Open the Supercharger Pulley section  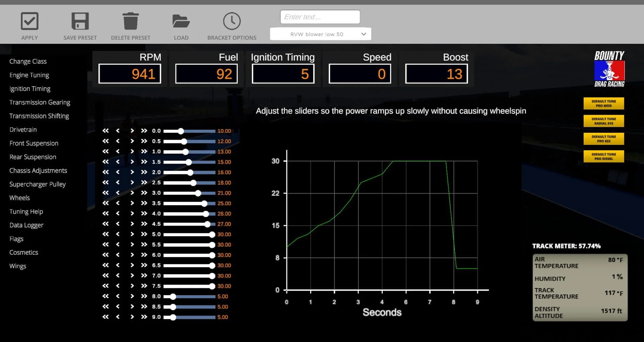pos(38,184)
